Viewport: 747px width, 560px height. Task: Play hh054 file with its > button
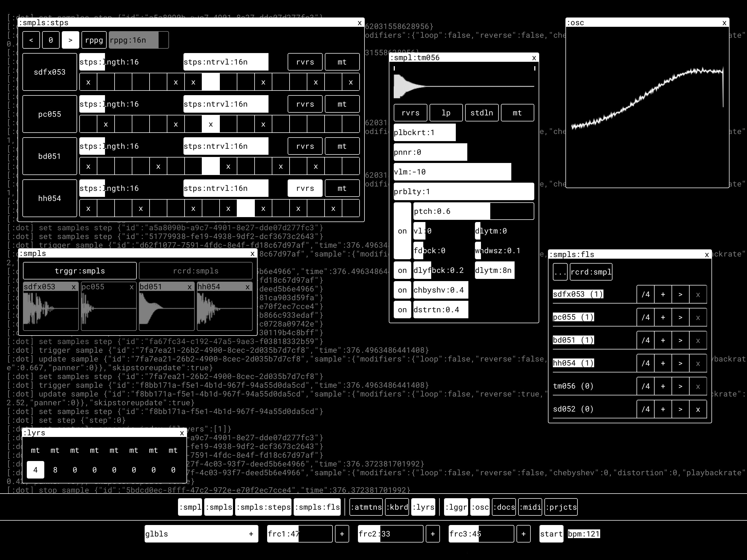tap(681, 363)
